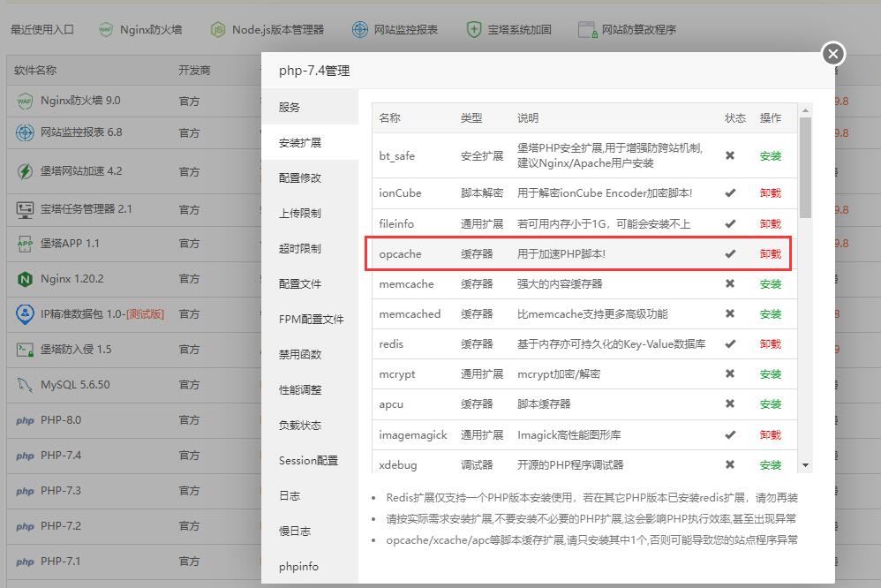Click scrollbar down arrow in extension list
The width and height of the screenshot is (881, 588).
[805, 465]
